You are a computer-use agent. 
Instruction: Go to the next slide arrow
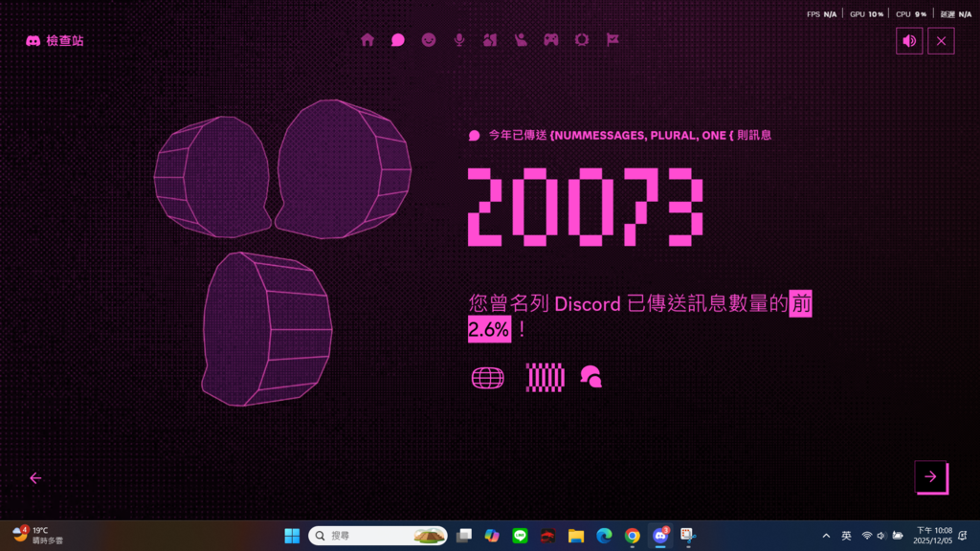(930, 476)
